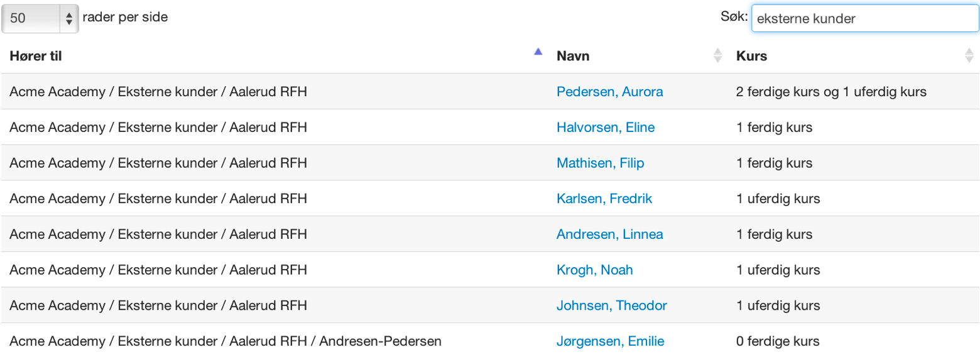Click '2 ferdige kurs og 1 uferdig kurs' cell
The height and width of the screenshot is (357, 980).
pyautogui.click(x=831, y=92)
